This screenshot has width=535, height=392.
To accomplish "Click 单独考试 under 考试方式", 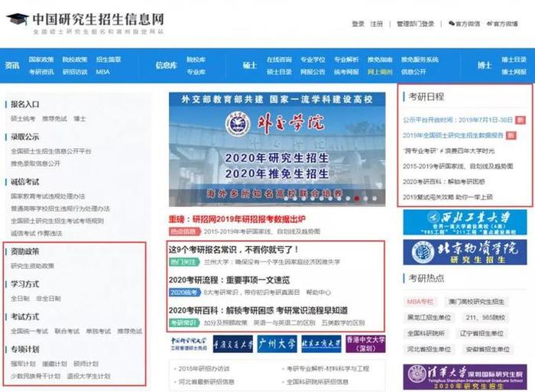I will (x=99, y=332).
